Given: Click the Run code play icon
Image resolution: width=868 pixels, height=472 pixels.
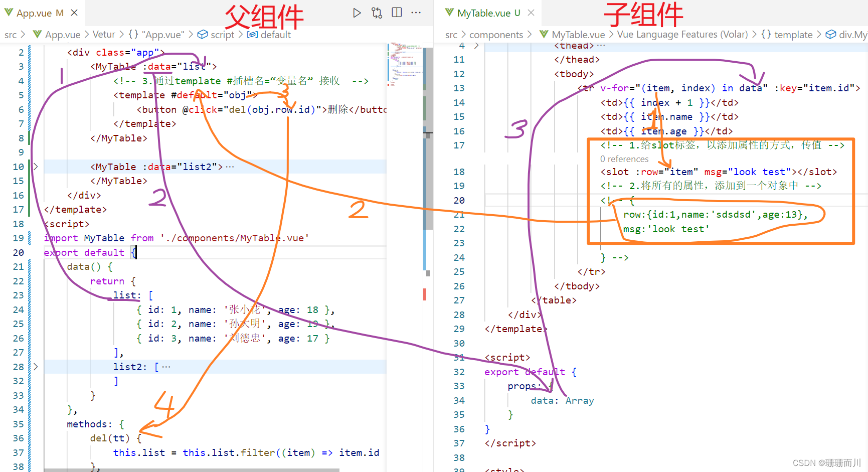Looking at the screenshot, I should pos(357,13).
